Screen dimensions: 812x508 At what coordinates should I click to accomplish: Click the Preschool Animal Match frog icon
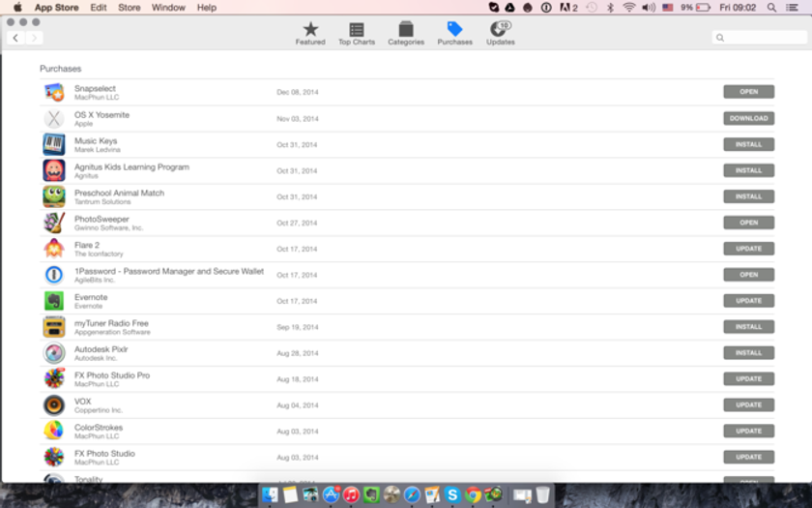point(54,197)
